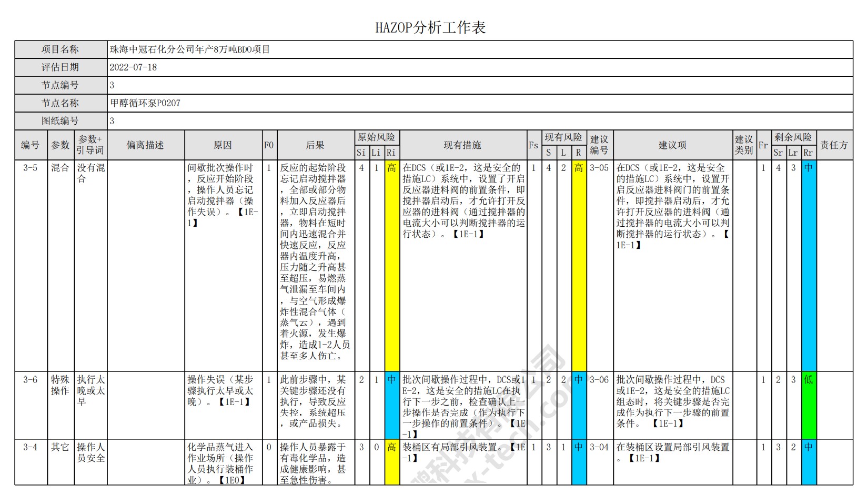Select row number cell '3-6'

[x=31, y=405]
